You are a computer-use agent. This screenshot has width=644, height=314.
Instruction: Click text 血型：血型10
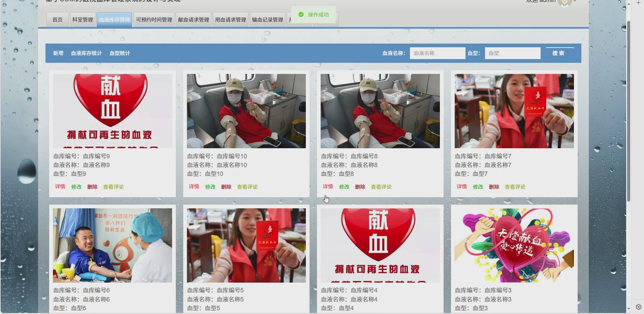click(x=205, y=174)
